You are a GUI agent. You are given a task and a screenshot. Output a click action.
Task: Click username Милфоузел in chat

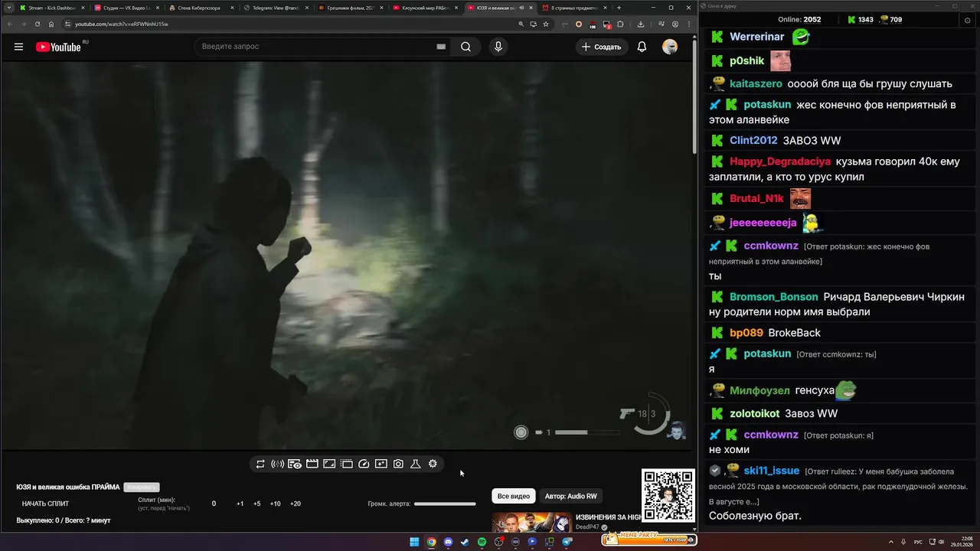(759, 390)
